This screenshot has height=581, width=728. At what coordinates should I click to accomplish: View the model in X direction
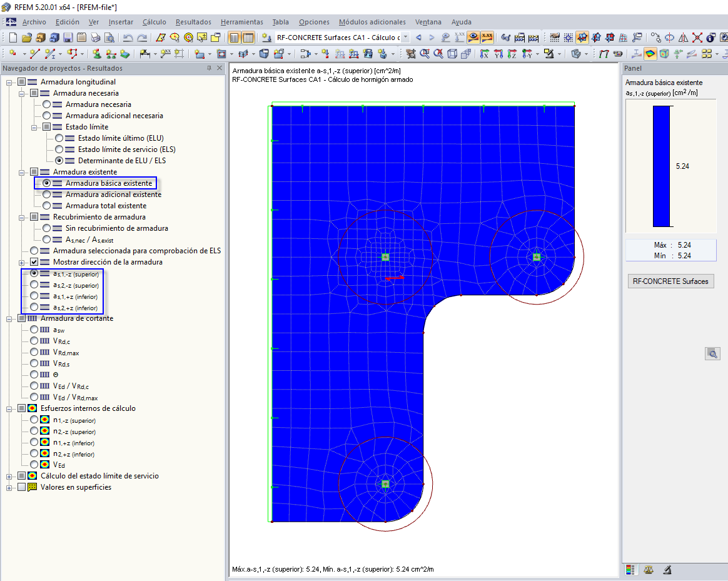484,54
